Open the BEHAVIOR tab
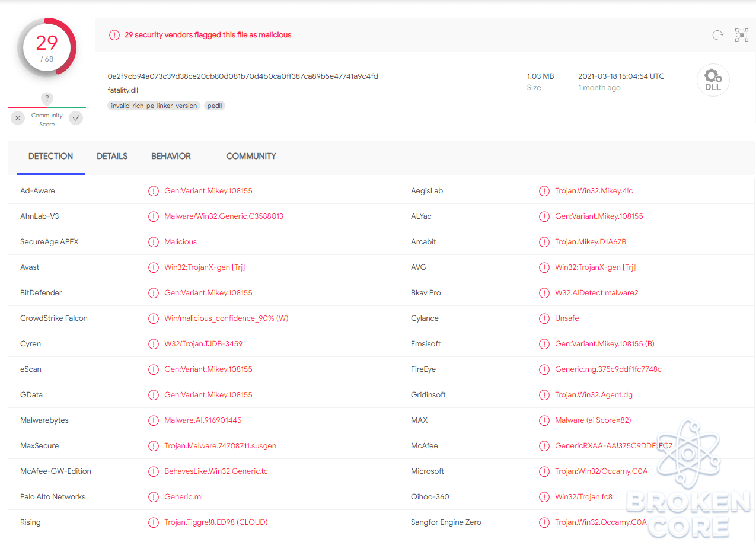756x542 pixels. click(x=171, y=157)
